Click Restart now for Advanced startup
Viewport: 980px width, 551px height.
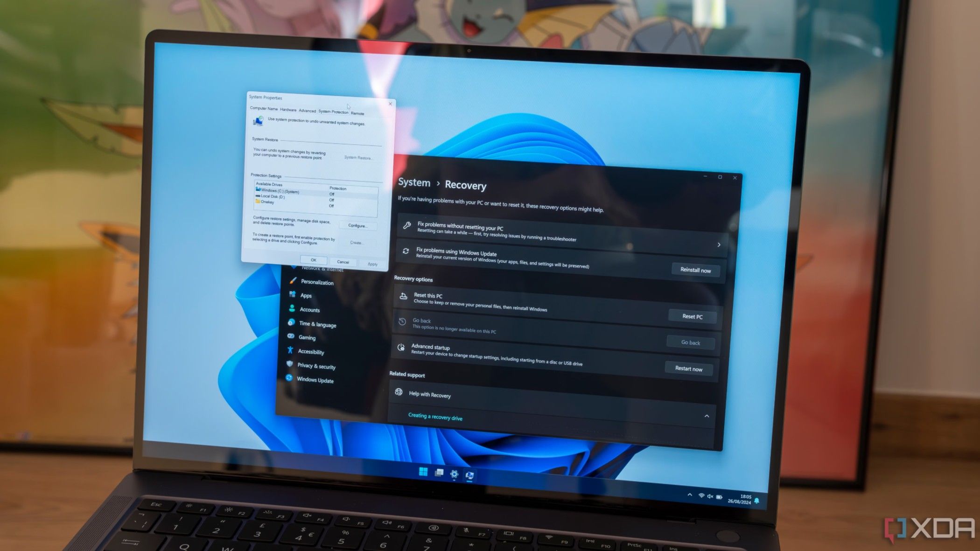pos(688,369)
